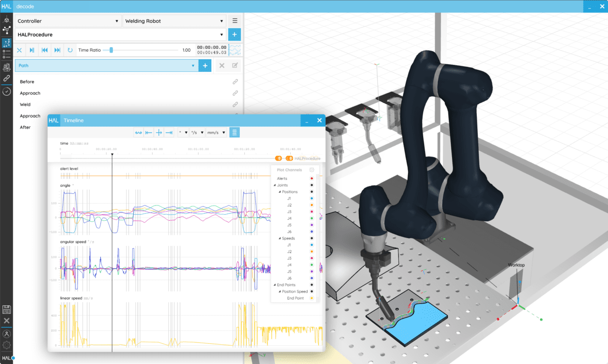Toggle Positions J2 orange channel dot
The width and height of the screenshot is (608, 364).
click(x=311, y=205)
